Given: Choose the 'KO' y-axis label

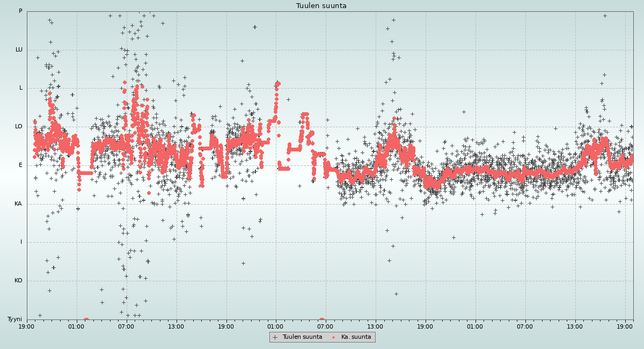Looking at the screenshot, I should click(x=18, y=281).
